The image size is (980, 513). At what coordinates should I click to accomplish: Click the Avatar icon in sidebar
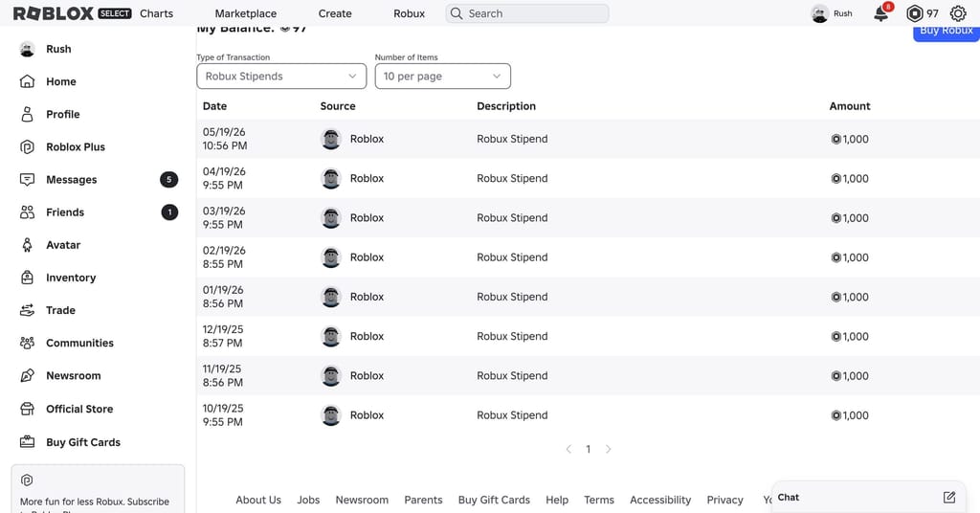point(27,245)
